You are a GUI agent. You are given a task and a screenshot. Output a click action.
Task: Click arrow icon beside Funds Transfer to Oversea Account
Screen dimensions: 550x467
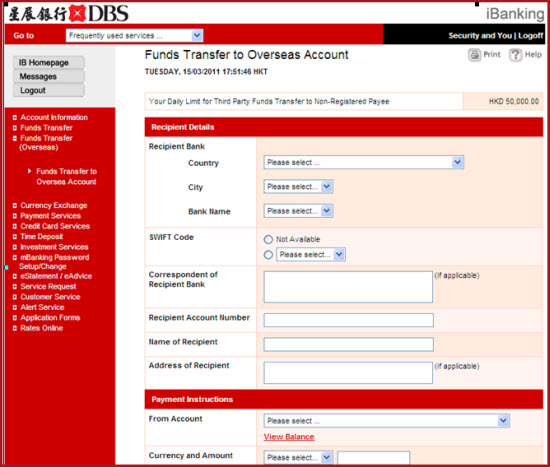[29, 171]
